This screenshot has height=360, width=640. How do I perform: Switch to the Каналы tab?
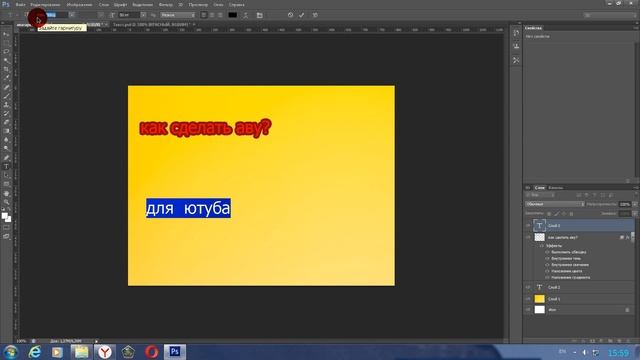click(556, 188)
